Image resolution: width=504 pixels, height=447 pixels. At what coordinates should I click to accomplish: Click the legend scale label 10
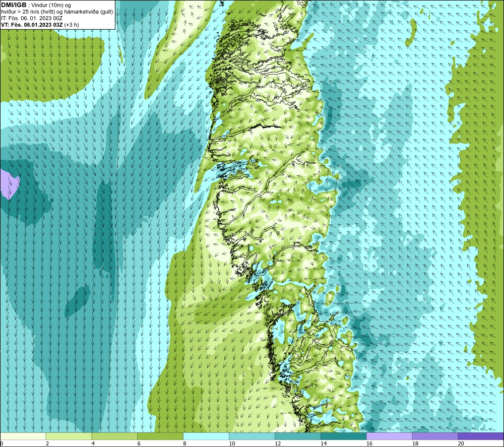pyautogui.click(x=232, y=443)
